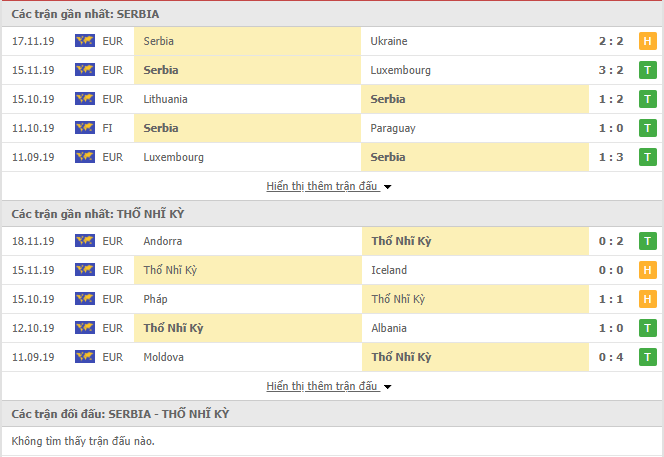The height and width of the screenshot is (457, 664).
Task: Expand more Thổ Nhĩ Kỳ matches via the lower arrow
Action: [x=387, y=387]
